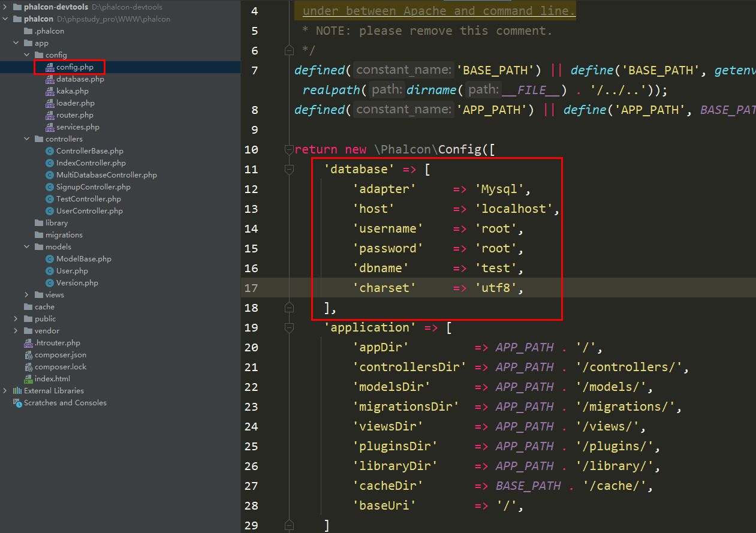Click the class icon beside SignupController.php
Screen dimensions: 756x533
point(50,187)
